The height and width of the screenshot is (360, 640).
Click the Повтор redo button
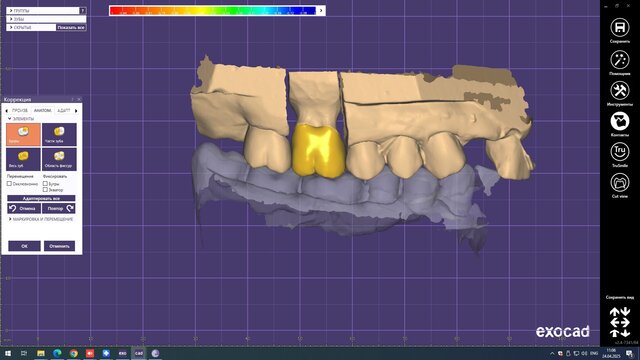[x=59, y=208]
